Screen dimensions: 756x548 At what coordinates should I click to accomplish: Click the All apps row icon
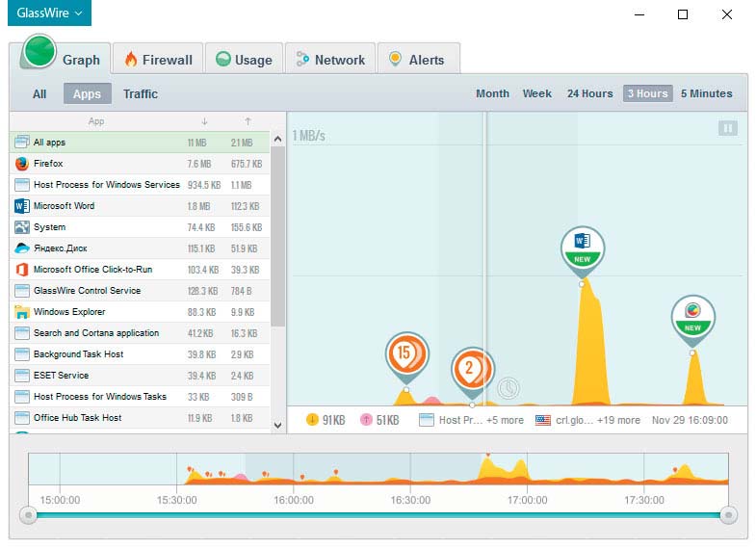(x=22, y=143)
